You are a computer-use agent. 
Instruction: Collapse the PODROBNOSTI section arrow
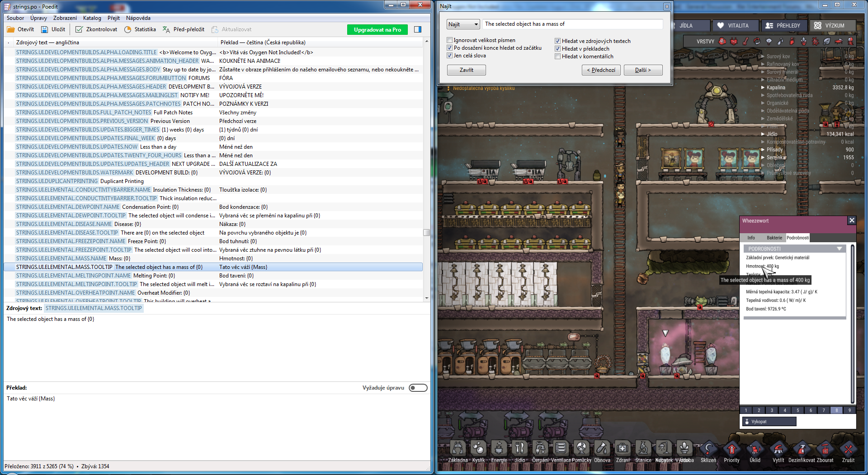(x=840, y=249)
